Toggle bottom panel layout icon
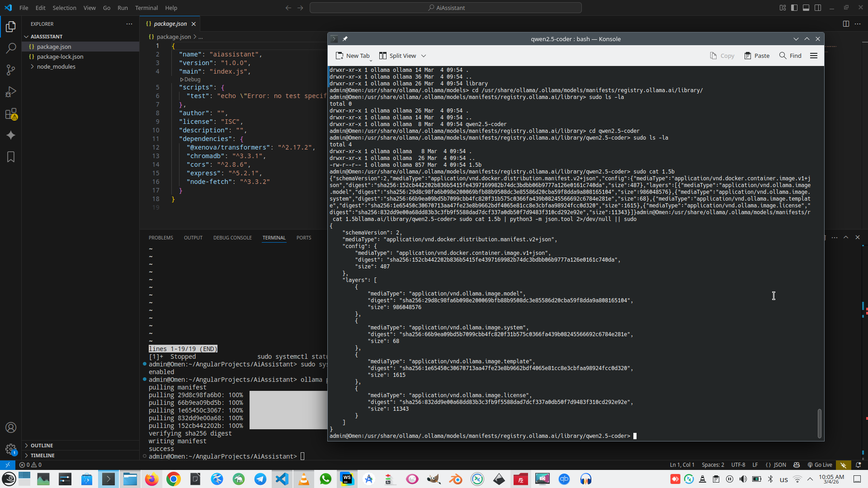This screenshot has height=488, width=868. (806, 8)
